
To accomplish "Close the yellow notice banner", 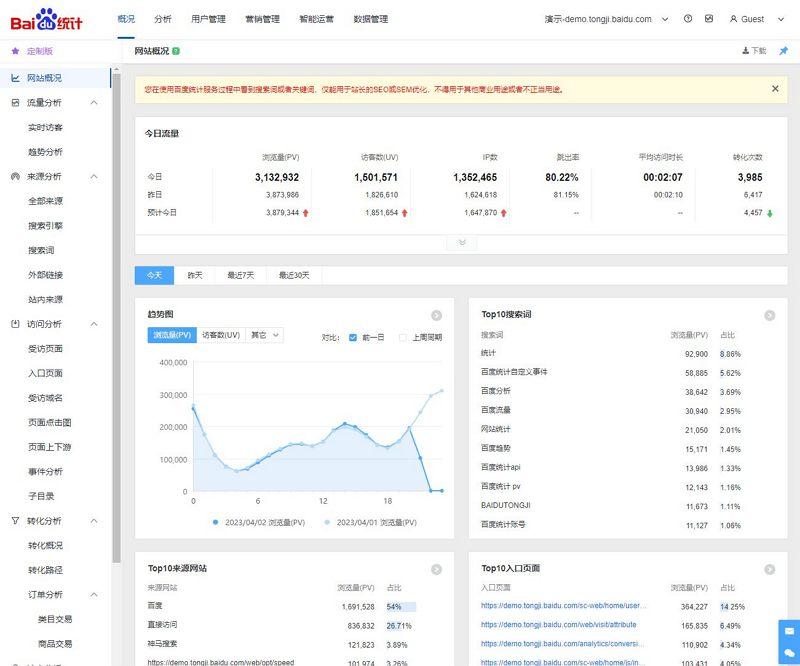I will click(x=775, y=89).
